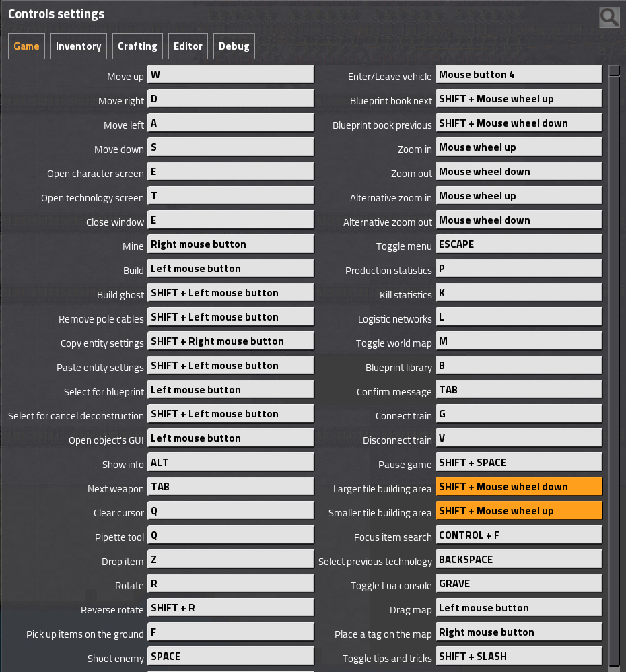Click the vertical scrollbar track
Viewport: 626px width, 672px height.
pos(613,370)
